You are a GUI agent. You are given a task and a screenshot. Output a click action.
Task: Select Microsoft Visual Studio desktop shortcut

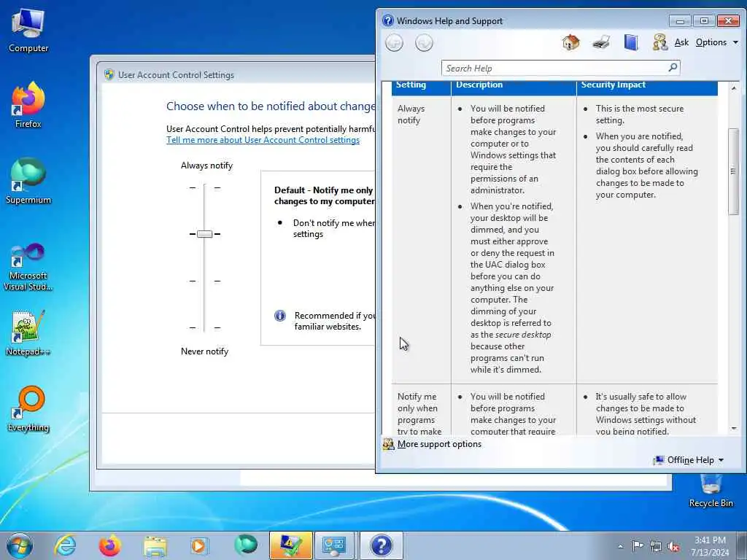point(28,267)
